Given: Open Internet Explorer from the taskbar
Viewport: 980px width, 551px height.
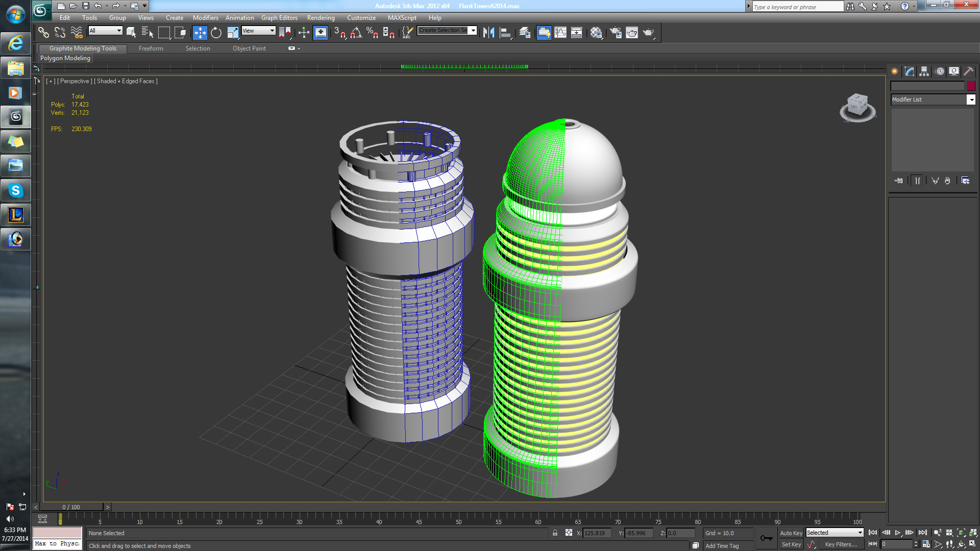Looking at the screenshot, I should point(16,43).
